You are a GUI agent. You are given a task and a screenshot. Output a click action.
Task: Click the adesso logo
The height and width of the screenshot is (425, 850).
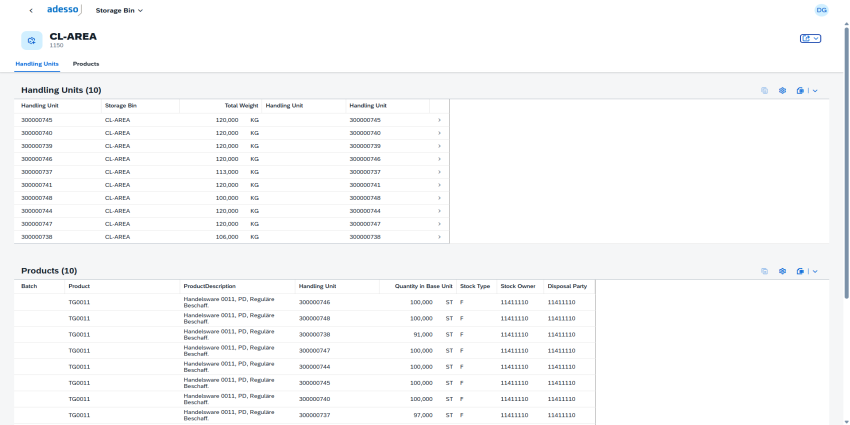[x=64, y=10]
